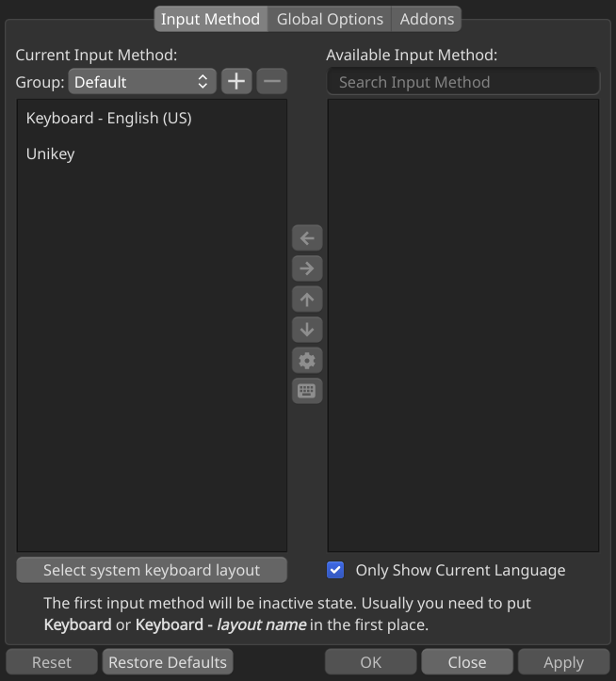The width and height of the screenshot is (616, 681).
Task: Confirm with the OK button
Action: pos(371,662)
